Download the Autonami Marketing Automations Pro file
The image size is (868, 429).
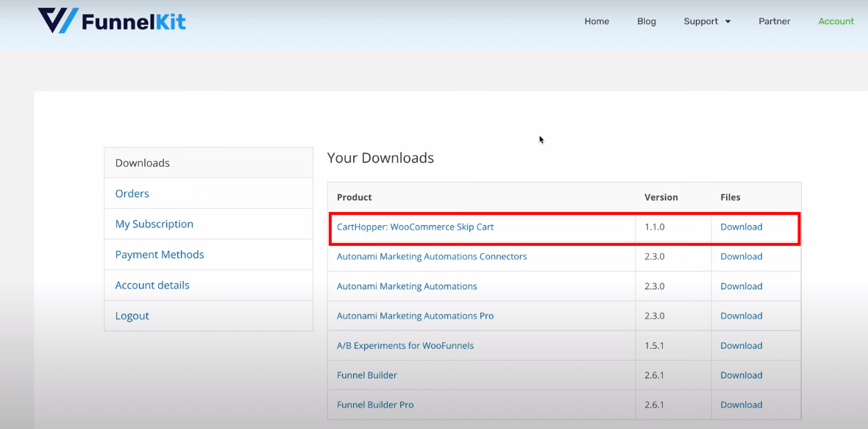point(741,315)
